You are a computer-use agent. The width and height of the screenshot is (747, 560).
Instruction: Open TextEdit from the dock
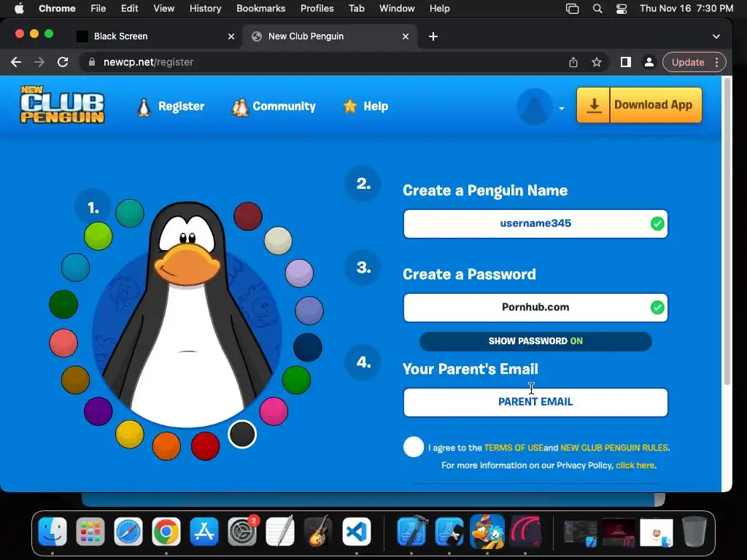coord(280,531)
